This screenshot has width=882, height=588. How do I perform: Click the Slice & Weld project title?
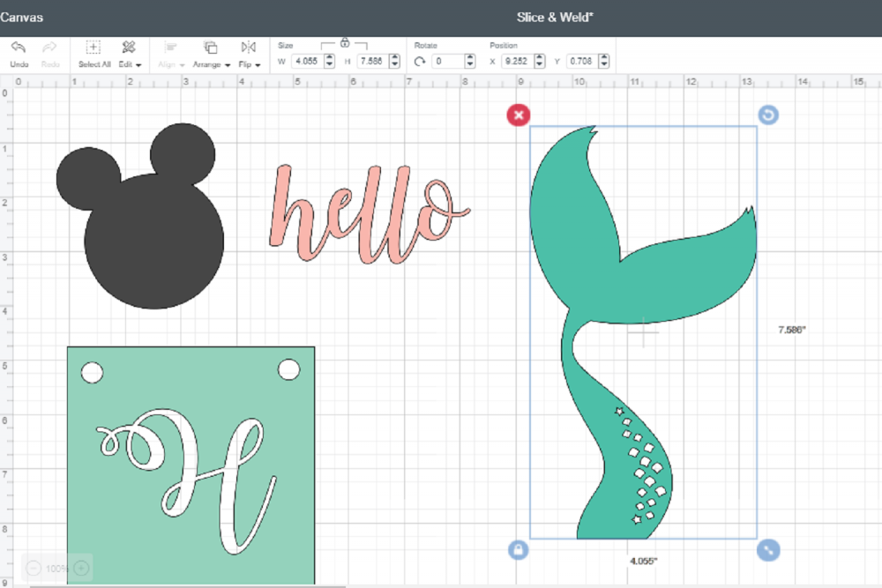[555, 18]
